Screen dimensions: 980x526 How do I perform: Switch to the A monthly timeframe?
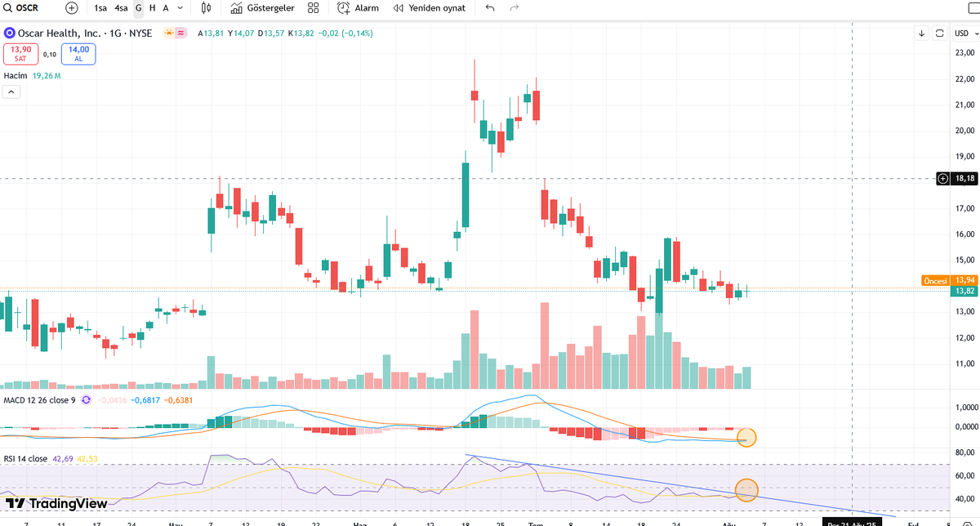coord(166,7)
